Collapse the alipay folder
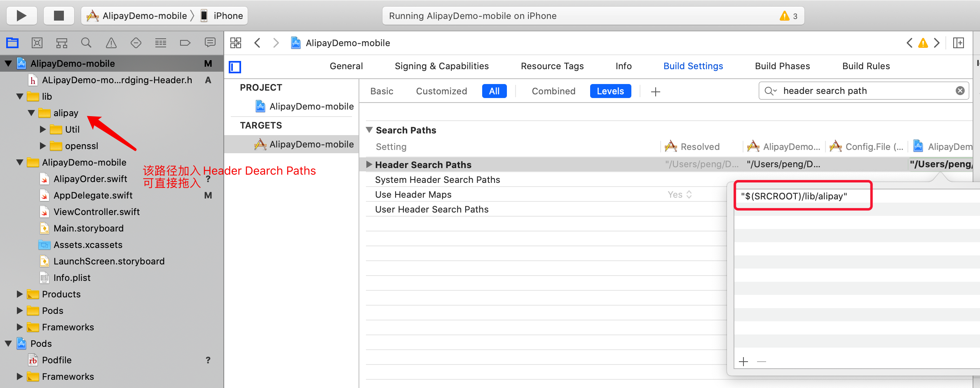Viewport: 980px width, 388px height. 31,113
